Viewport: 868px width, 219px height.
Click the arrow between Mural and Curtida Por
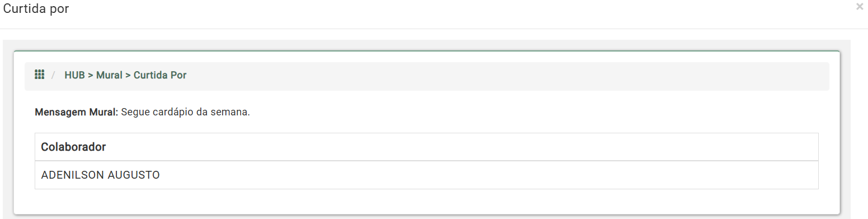pos(128,75)
